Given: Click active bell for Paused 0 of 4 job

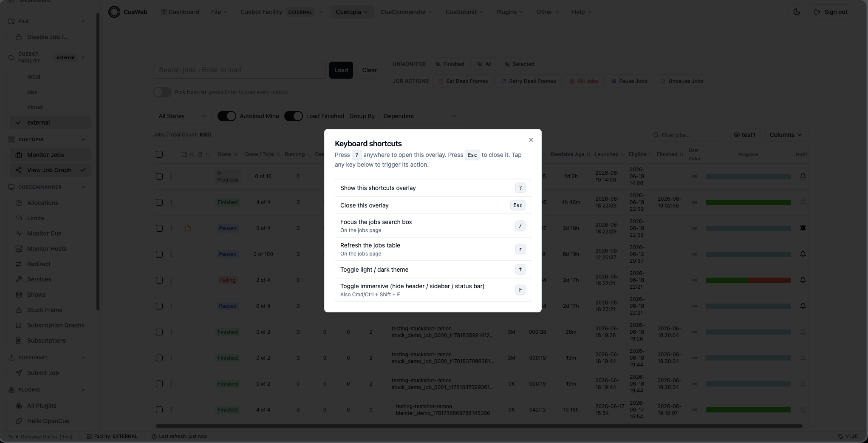Looking at the screenshot, I should click(803, 228).
